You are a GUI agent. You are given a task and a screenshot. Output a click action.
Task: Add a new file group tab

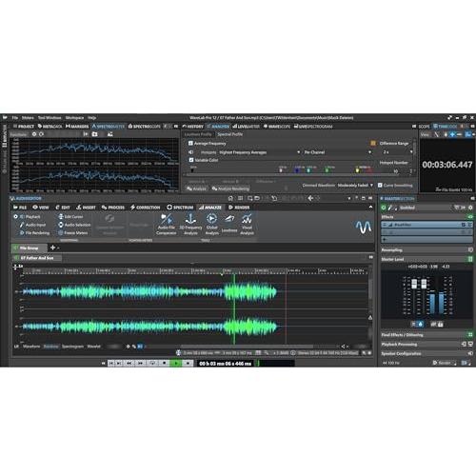[53, 248]
